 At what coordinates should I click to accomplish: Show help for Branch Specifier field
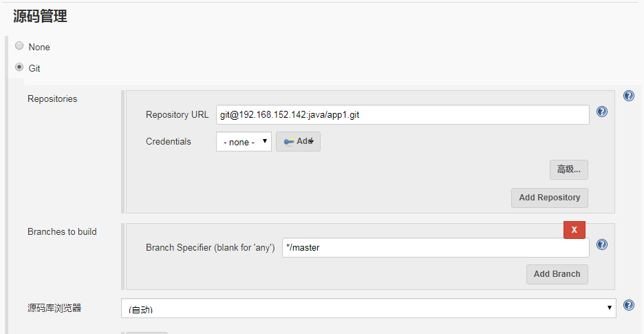click(602, 244)
